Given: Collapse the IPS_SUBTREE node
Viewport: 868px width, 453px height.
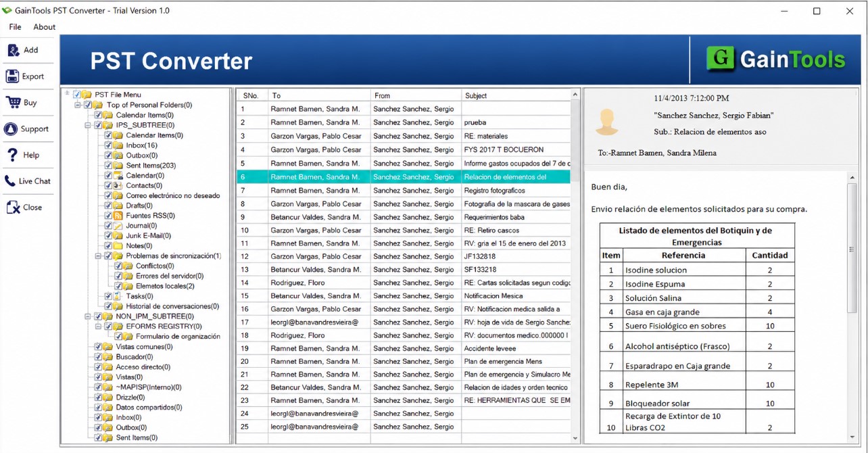Looking at the screenshot, I should coord(89,125).
